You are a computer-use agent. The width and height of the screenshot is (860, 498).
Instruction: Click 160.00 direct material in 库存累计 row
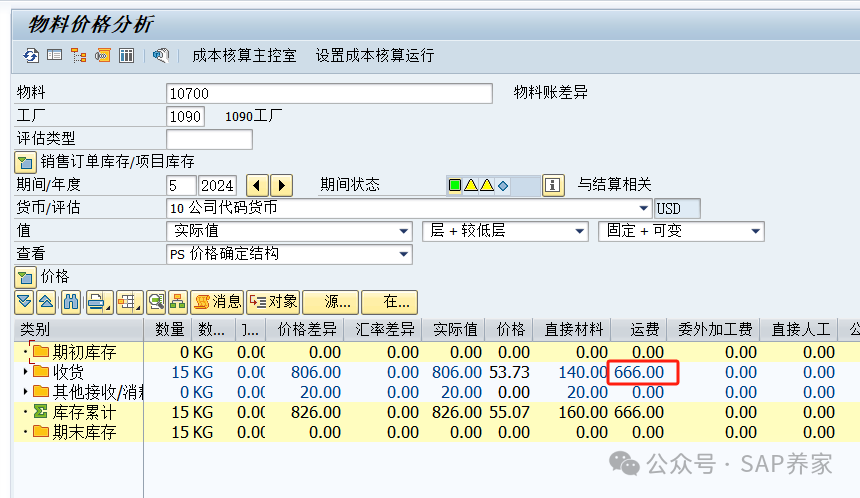click(x=583, y=412)
